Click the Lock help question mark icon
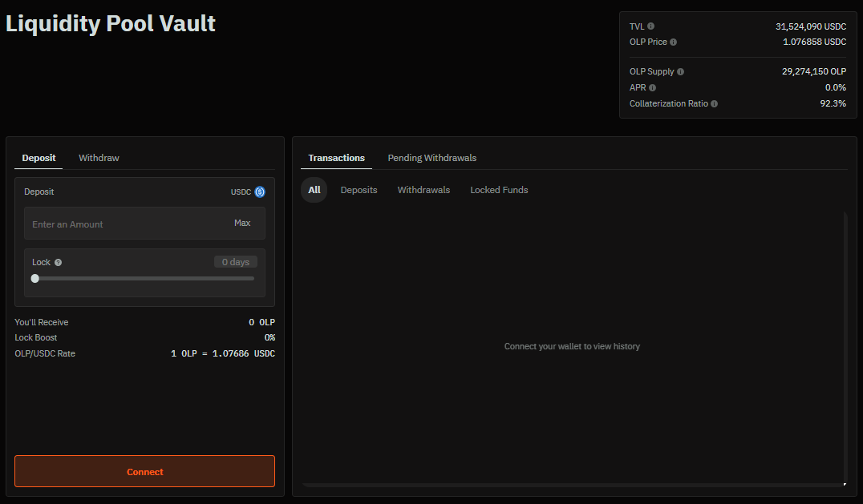Image resolution: width=863 pixels, height=504 pixels. (59, 262)
